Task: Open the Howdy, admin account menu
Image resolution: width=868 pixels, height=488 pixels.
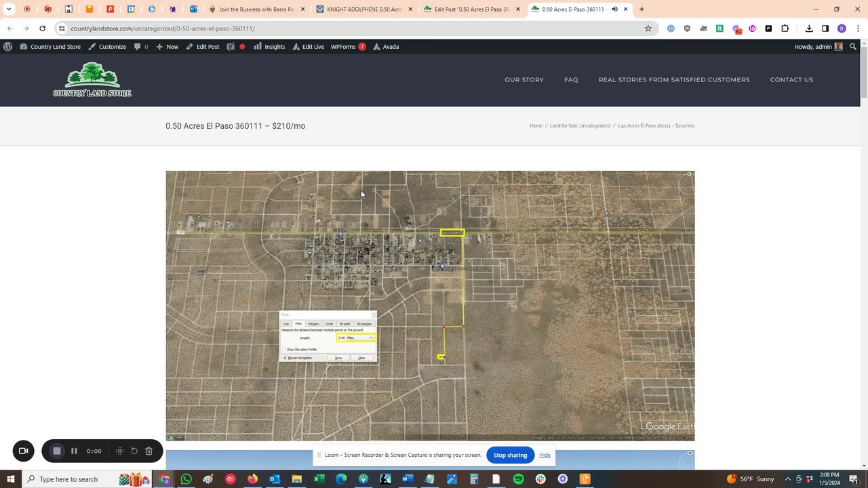Action: point(818,47)
